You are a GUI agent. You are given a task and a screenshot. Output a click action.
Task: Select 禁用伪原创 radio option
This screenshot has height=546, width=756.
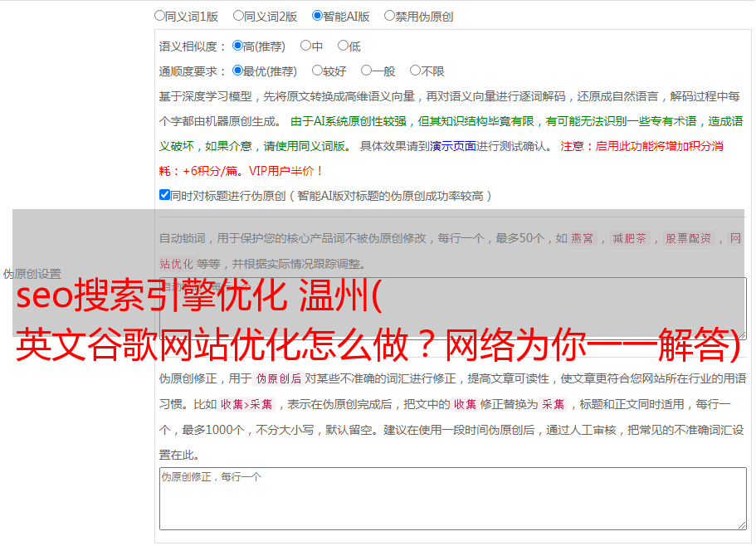[389, 16]
